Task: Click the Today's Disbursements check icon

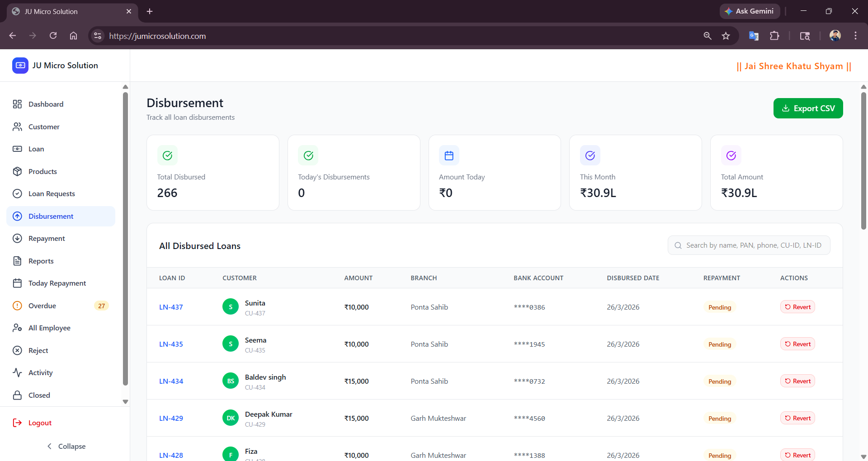Action: 308,155
